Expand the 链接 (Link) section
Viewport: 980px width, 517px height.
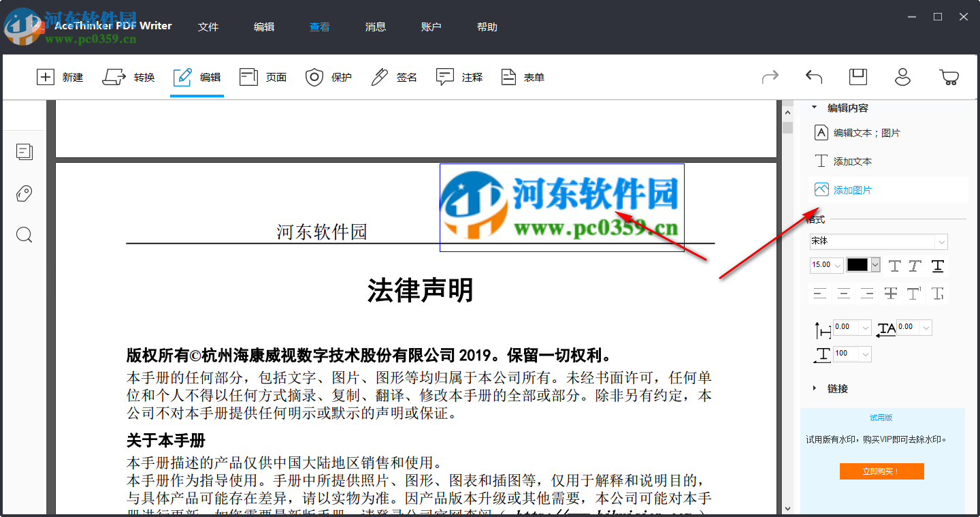point(832,388)
